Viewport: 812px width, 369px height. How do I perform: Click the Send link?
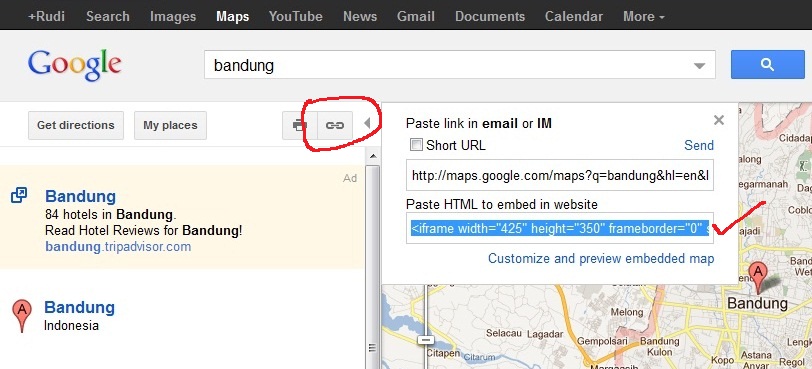coord(699,145)
